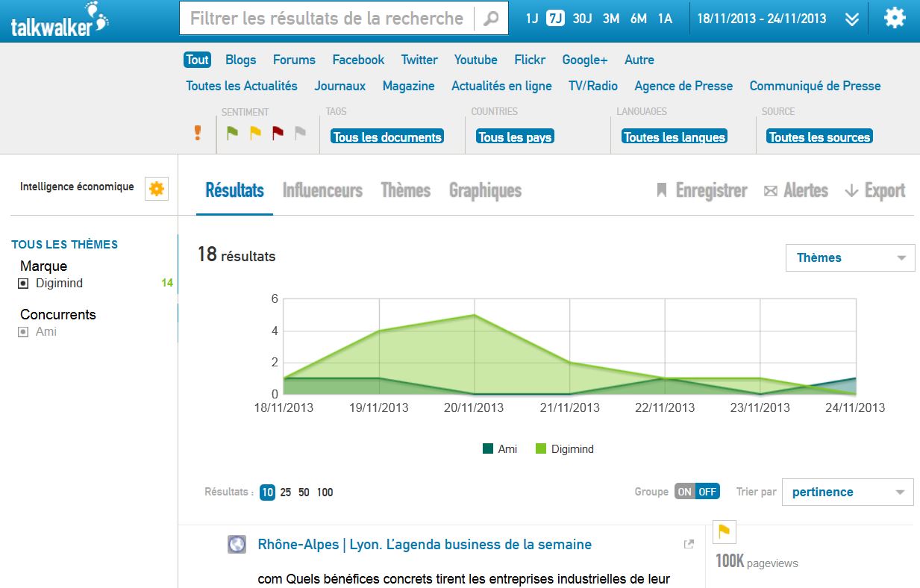920x588 pixels.
Task: Select the 3M time range
Action: pyautogui.click(x=611, y=19)
